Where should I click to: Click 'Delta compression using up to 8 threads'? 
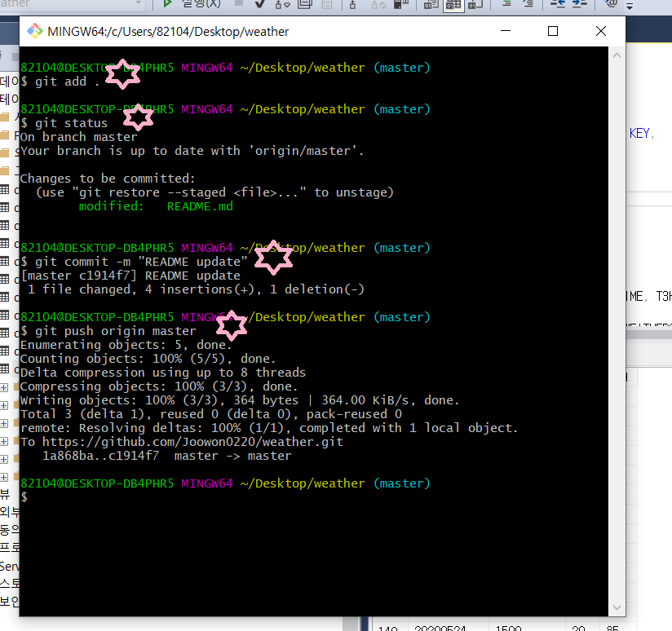pyautogui.click(x=163, y=373)
